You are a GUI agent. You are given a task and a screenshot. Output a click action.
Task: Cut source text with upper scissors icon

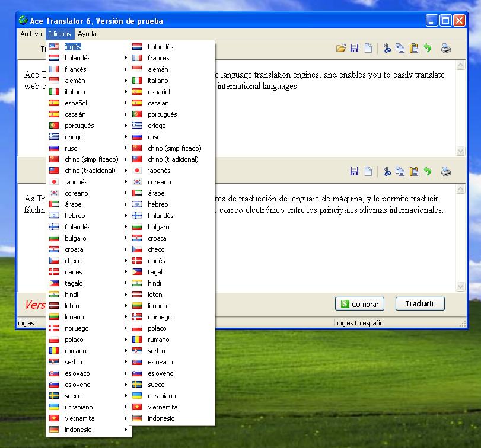(387, 48)
